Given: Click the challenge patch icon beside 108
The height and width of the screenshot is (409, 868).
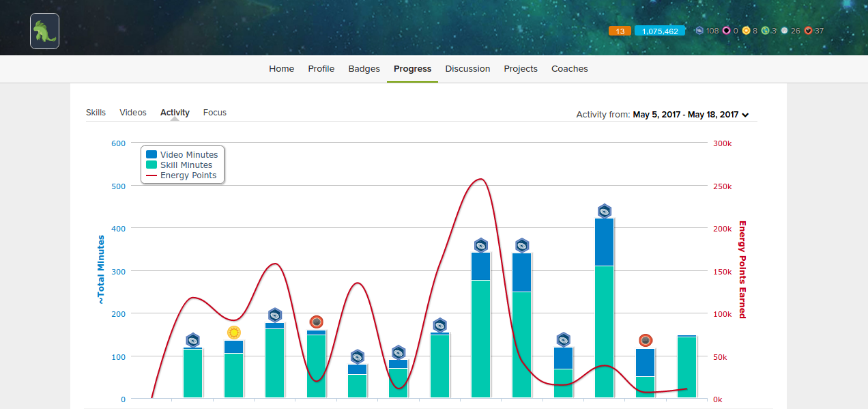Looking at the screenshot, I should click(x=699, y=31).
